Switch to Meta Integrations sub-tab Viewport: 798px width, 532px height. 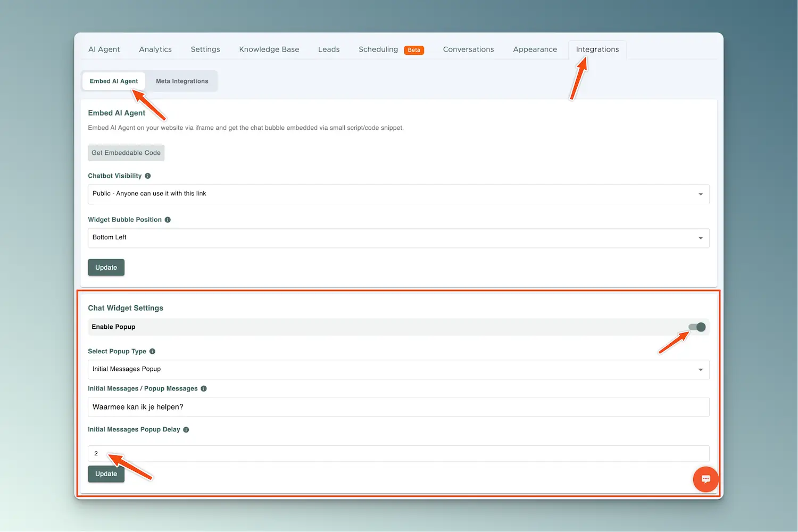tap(182, 81)
